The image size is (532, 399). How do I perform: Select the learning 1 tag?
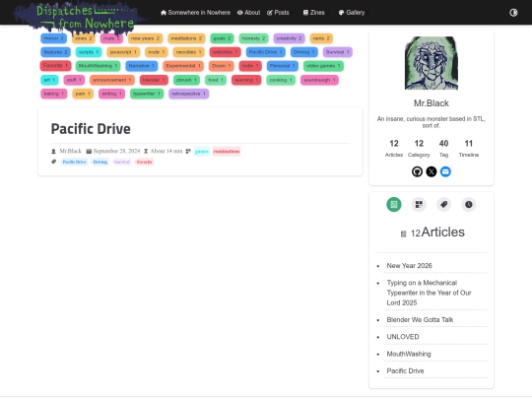coord(246,80)
